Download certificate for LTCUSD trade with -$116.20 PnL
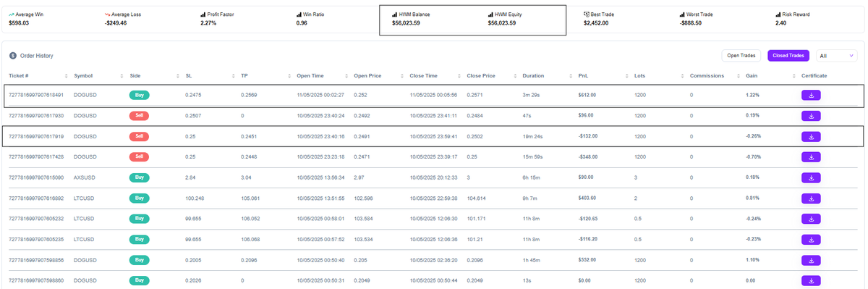This screenshot has width=868, height=289. click(811, 239)
